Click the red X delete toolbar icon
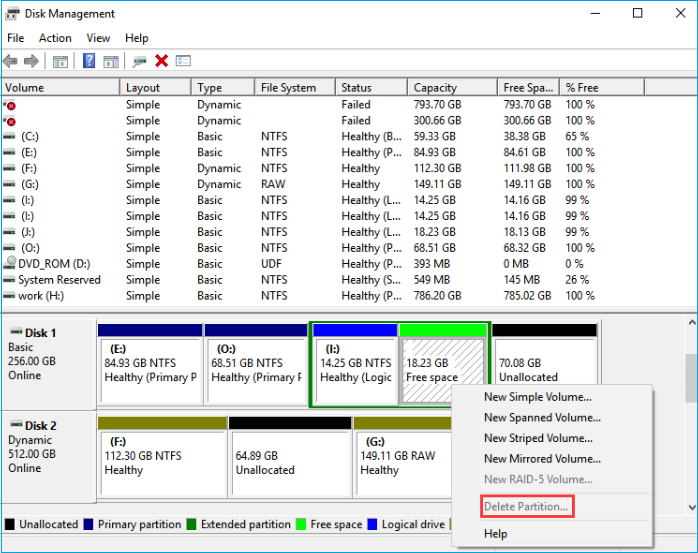The image size is (698, 553). pos(161,61)
